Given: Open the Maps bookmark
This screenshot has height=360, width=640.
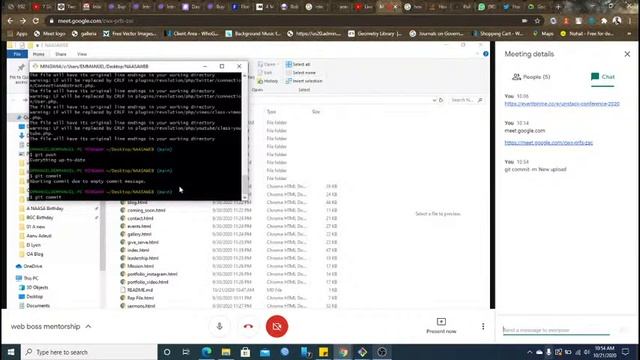Looking at the screenshot, I should pyautogui.click(x=543, y=34).
